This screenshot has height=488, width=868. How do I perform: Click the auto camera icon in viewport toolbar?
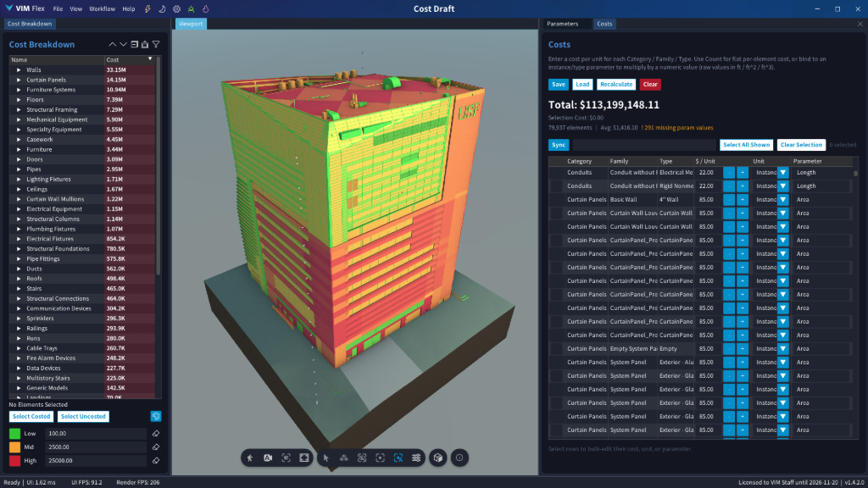click(x=268, y=457)
